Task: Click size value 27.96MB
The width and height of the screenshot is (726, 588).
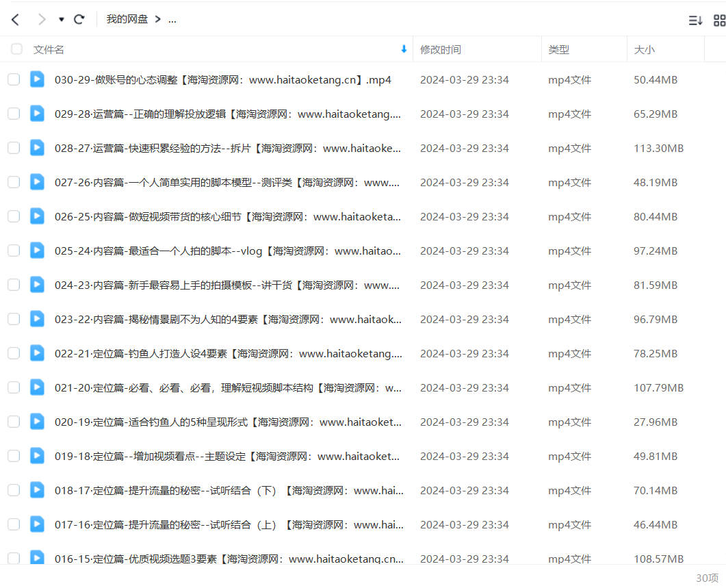Action: (x=655, y=422)
